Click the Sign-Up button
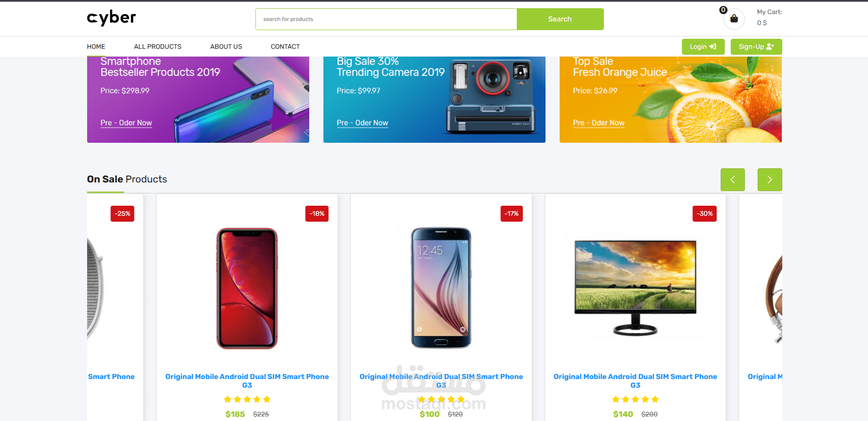Viewport: 868px width, 421px height. click(756, 47)
